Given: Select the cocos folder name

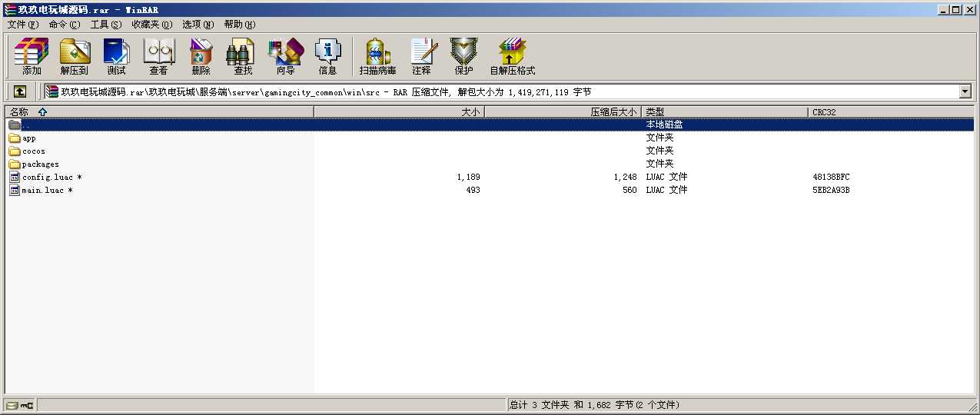Looking at the screenshot, I should click(x=34, y=151).
